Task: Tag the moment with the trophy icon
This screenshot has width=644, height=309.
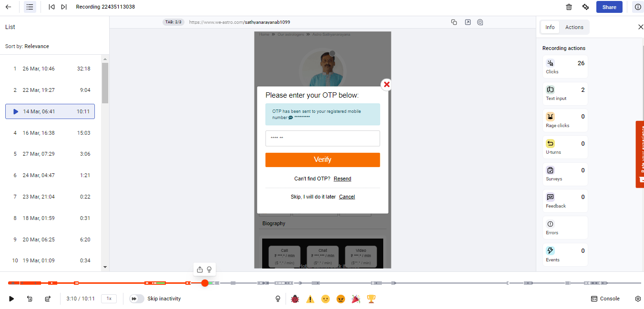Action: click(x=371, y=299)
